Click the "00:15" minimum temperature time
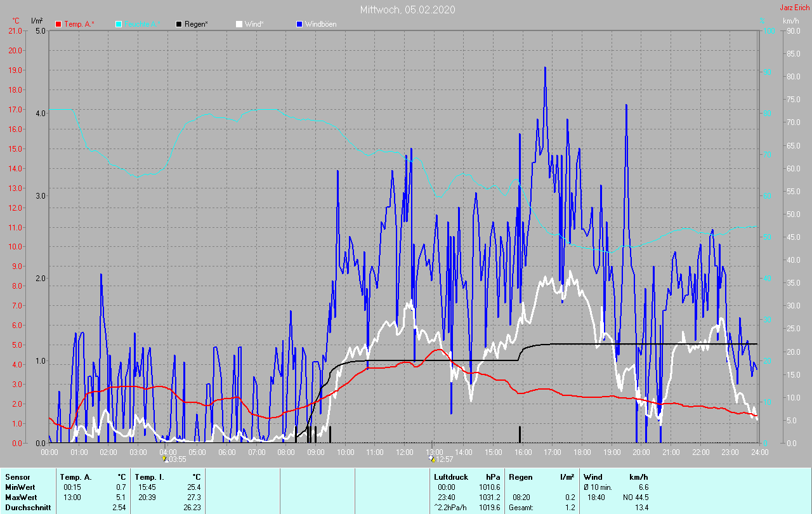 click(72, 487)
